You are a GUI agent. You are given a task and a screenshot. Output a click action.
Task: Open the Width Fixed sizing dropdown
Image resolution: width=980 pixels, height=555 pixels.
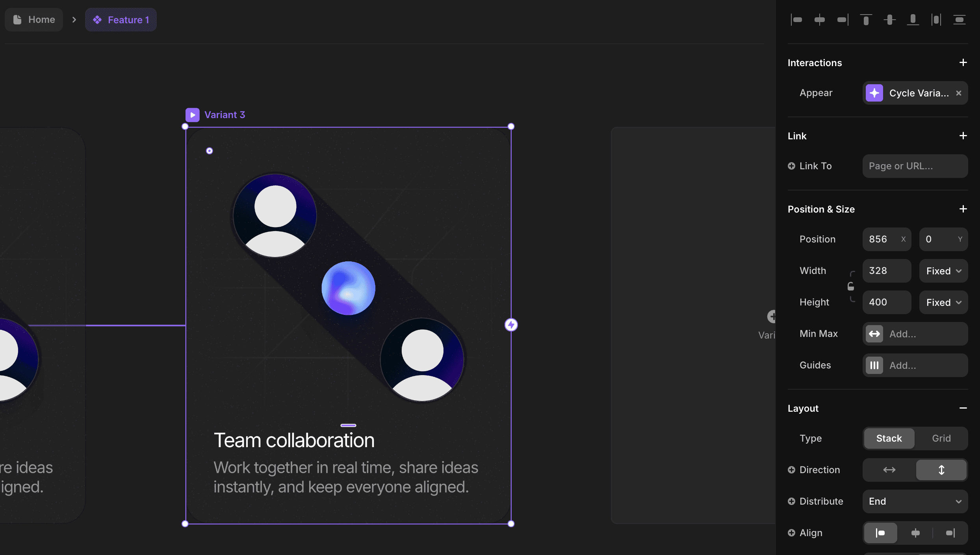click(943, 271)
